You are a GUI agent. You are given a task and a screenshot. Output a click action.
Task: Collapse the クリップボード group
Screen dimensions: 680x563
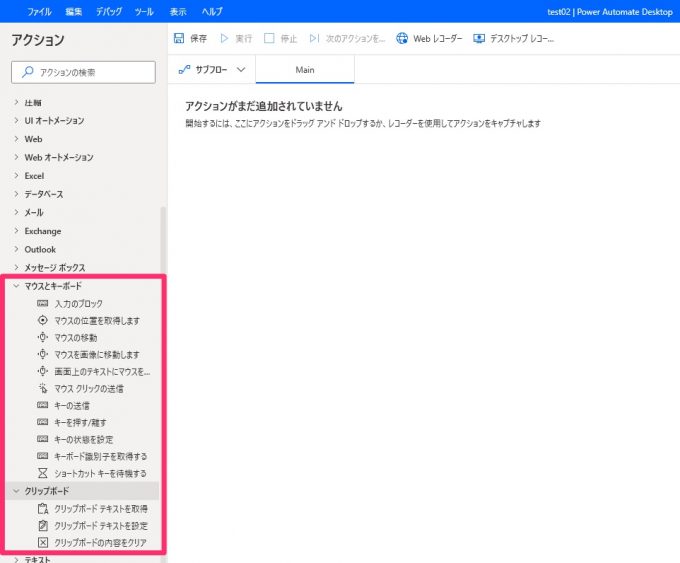coord(16,491)
